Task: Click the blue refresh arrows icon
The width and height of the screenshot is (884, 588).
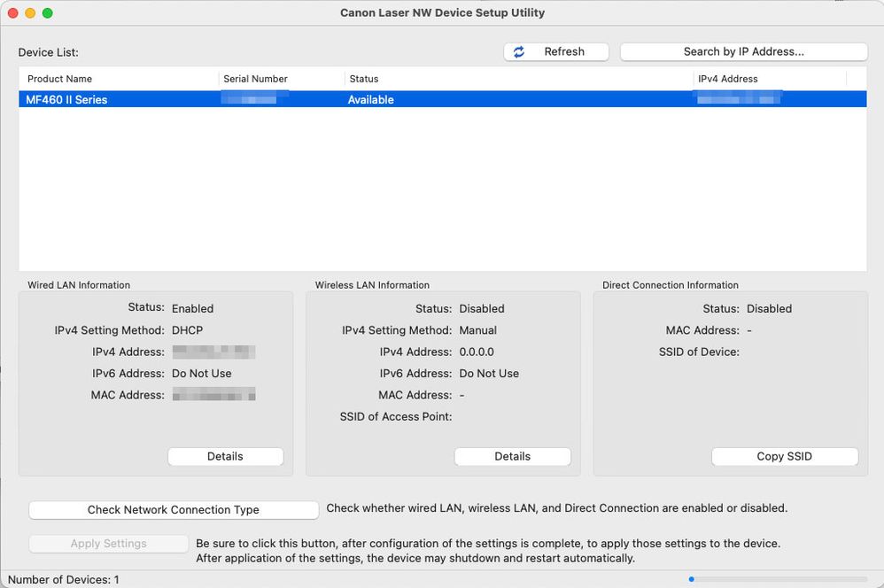Action: coord(519,52)
